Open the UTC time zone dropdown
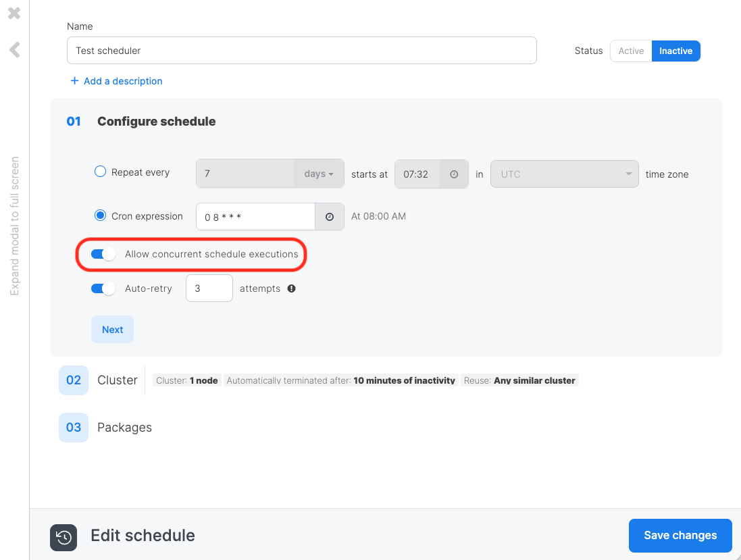This screenshot has width=741, height=560. tap(564, 174)
